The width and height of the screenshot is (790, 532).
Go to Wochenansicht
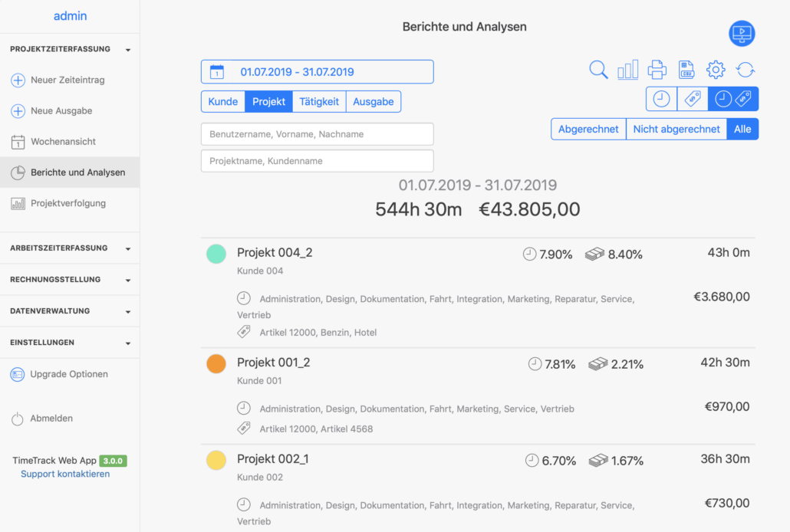point(63,142)
